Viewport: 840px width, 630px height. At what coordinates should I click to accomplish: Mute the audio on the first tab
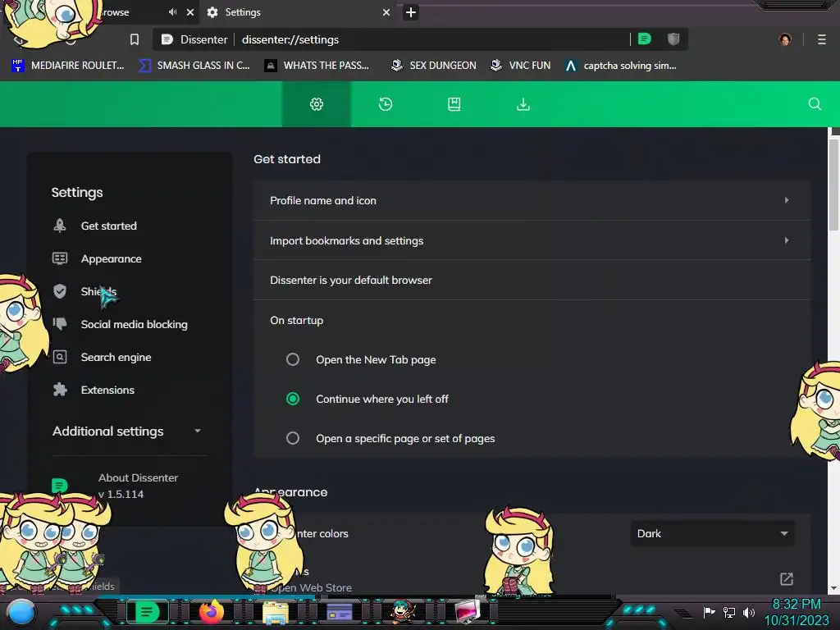pyautogui.click(x=172, y=11)
